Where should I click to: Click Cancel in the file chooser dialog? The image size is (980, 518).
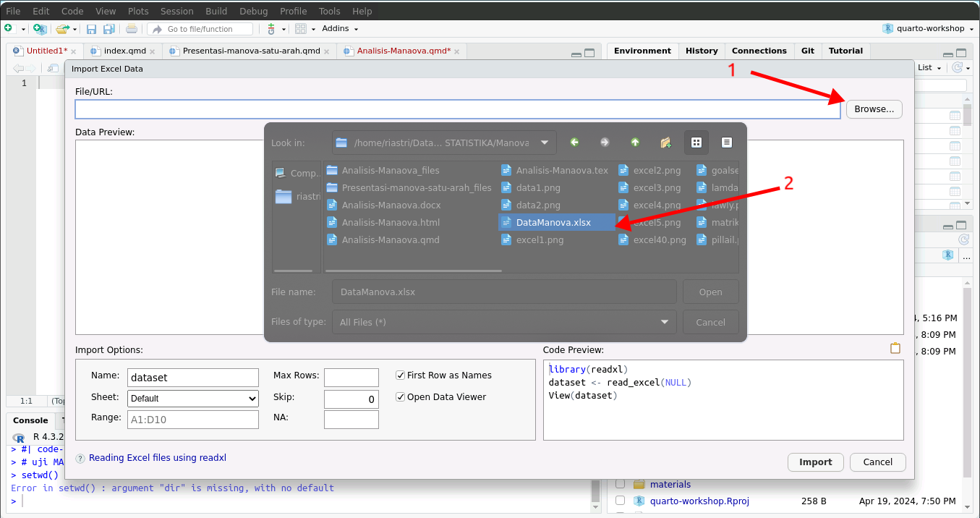(x=711, y=322)
